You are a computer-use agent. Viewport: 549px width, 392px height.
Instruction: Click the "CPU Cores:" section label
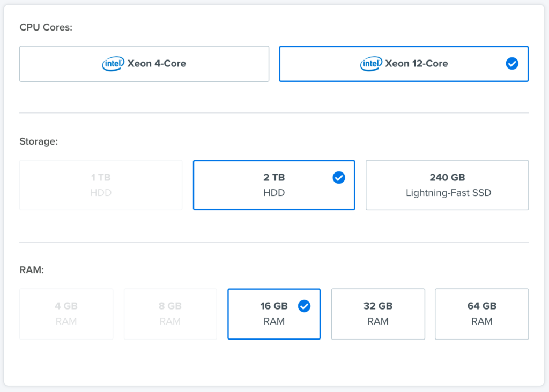(46, 27)
